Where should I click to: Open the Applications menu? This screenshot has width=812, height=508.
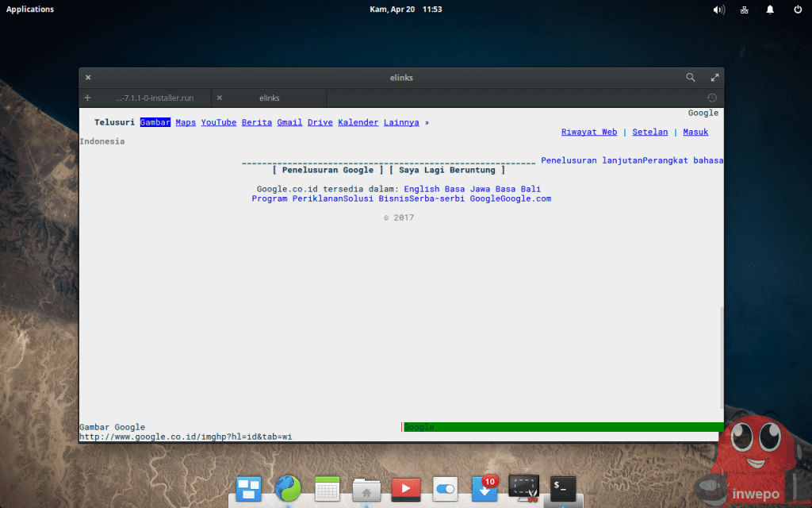point(30,10)
